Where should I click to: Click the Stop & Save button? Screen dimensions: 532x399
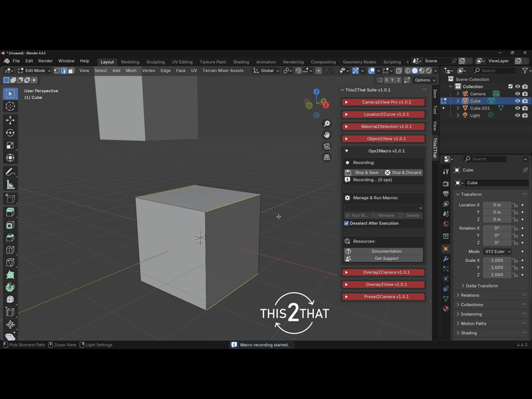point(363,173)
